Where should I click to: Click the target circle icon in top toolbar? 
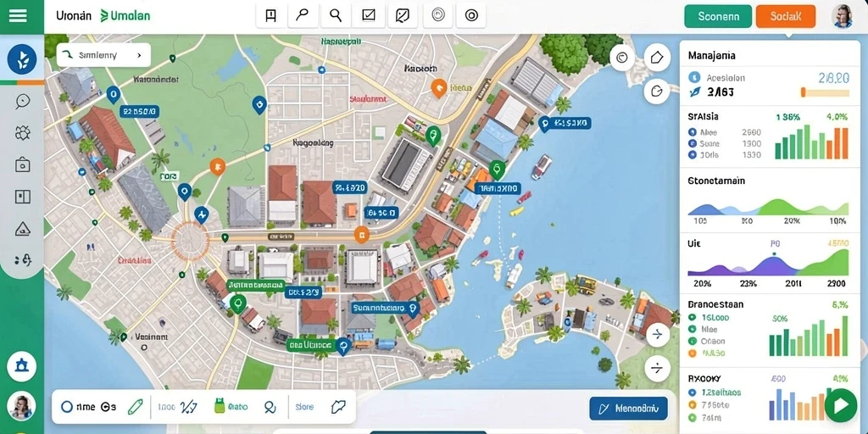(471, 15)
